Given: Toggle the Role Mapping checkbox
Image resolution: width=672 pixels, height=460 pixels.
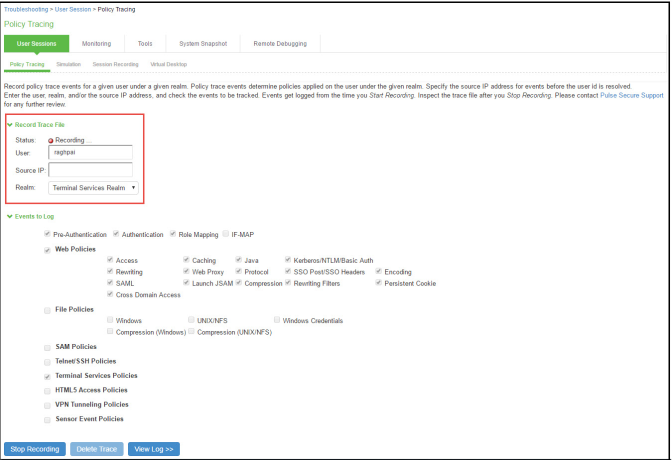Looking at the screenshot, I should tap(173, 234).
